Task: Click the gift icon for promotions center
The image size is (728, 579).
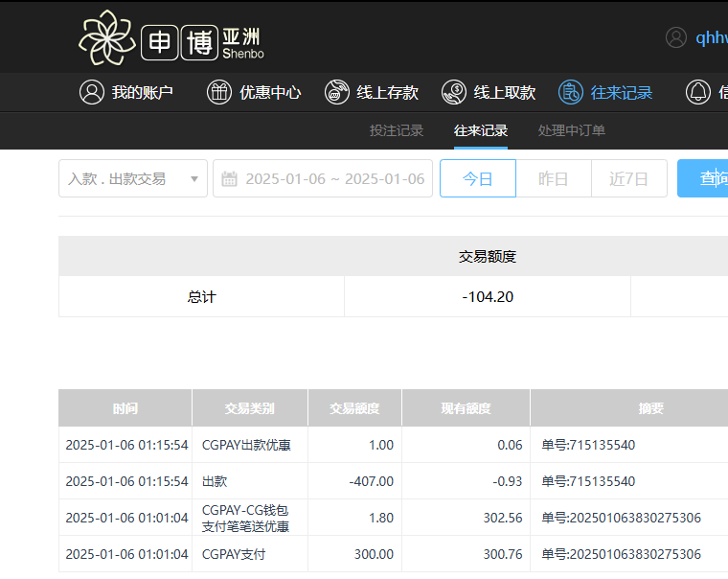Action: pos(219,92)
